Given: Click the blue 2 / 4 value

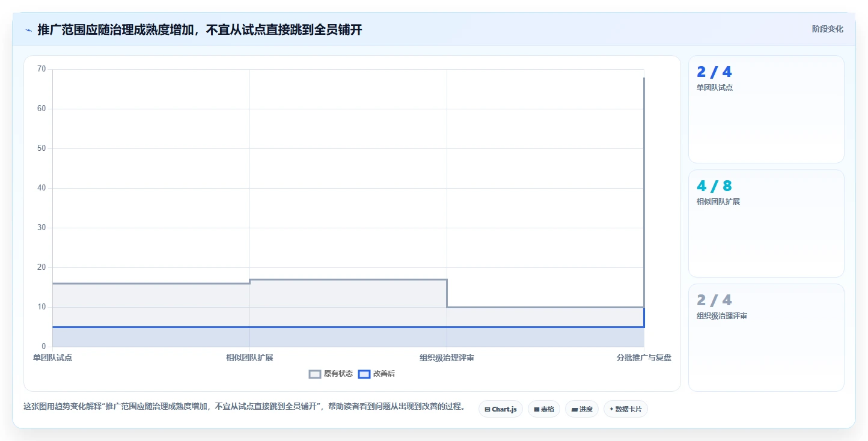Looking at the screenshot, I should click(714, 72).
